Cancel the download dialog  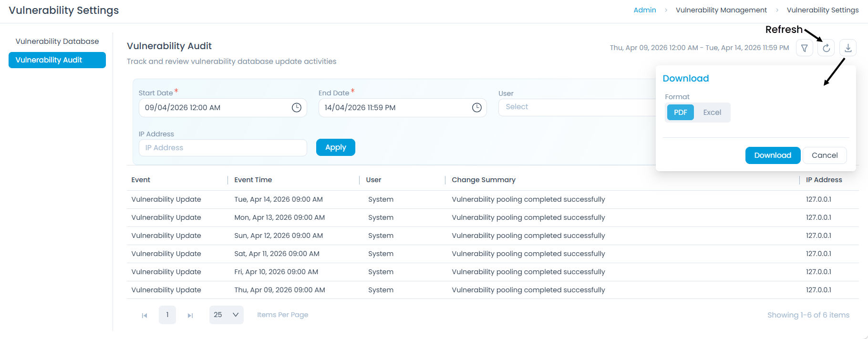coord(825,155)
